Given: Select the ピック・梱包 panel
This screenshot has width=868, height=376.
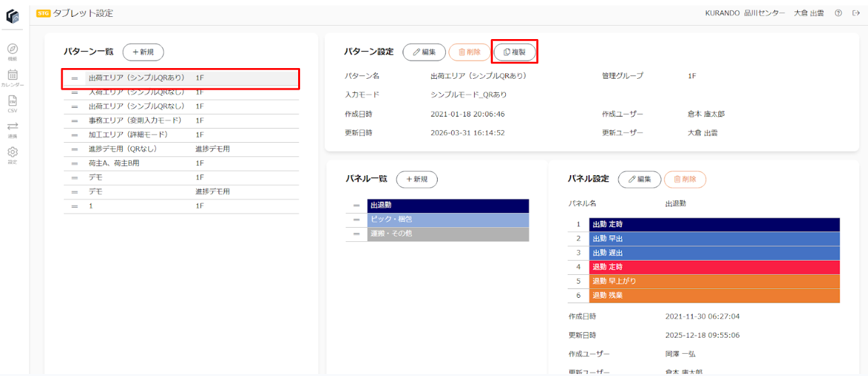Looking at the screenshot, I should click(449, 220).
